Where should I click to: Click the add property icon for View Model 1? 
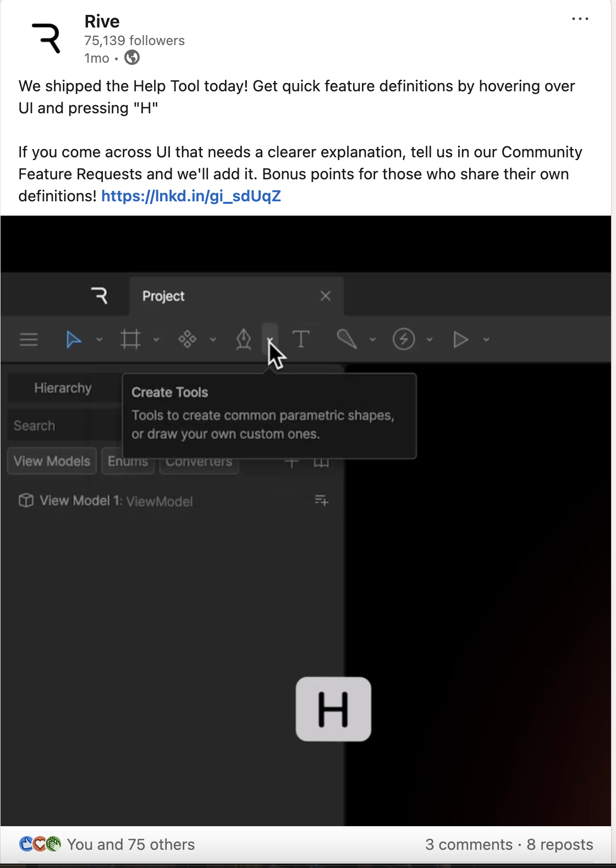(x=321, y=501)
